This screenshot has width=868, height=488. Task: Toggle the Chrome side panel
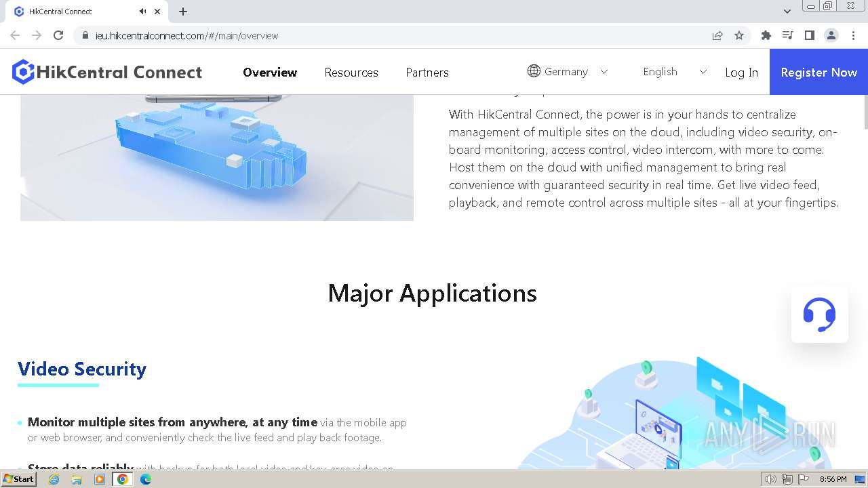809,35
